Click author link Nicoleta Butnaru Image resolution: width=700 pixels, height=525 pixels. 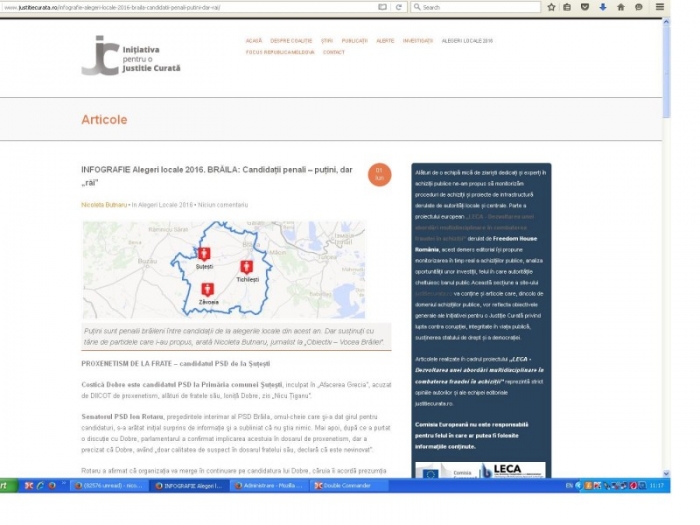(x=102, y=204)
